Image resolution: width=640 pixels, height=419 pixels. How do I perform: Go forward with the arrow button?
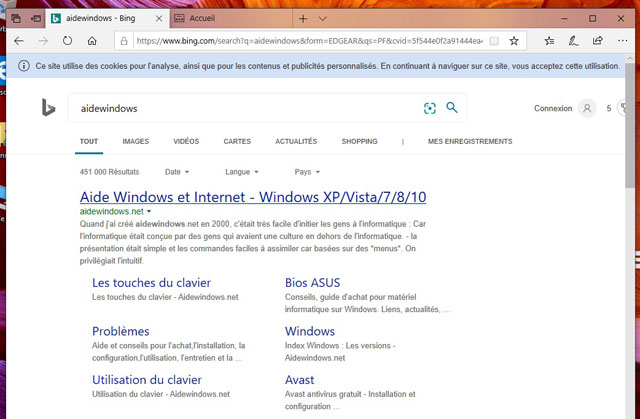point(43,41)
